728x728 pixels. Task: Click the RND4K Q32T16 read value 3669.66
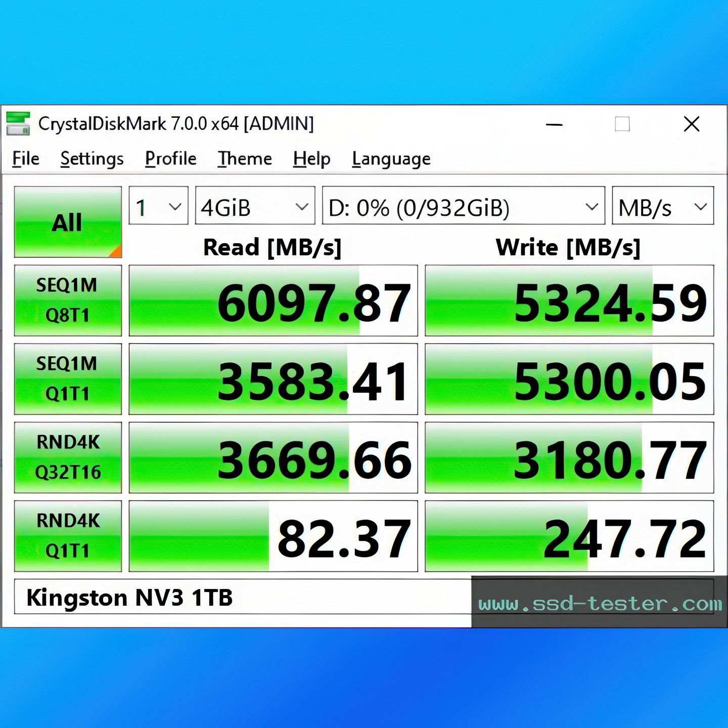[274, 458]
